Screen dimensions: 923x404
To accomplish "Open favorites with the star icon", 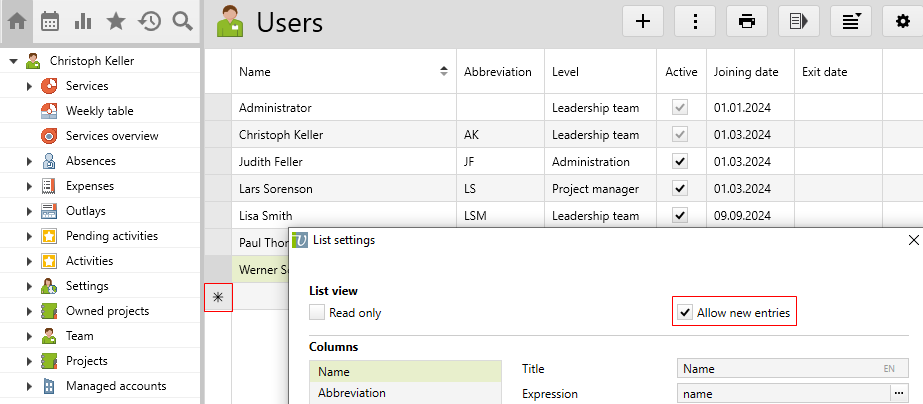I will point(116,21).
